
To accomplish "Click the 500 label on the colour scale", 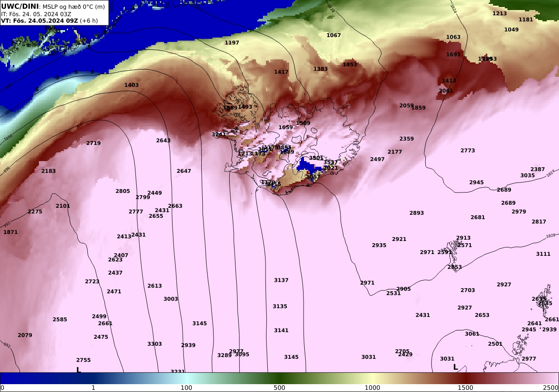I will click(279, 388).
